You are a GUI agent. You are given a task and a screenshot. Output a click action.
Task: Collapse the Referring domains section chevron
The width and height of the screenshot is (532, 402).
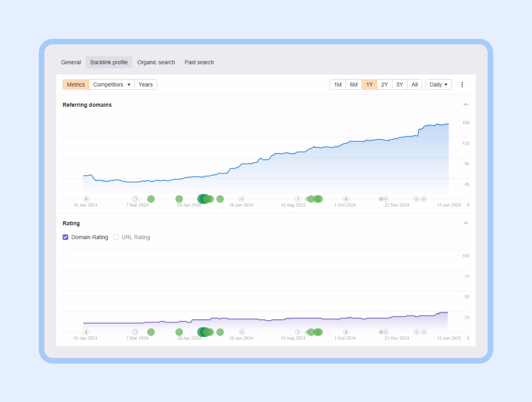pos(466,105)
